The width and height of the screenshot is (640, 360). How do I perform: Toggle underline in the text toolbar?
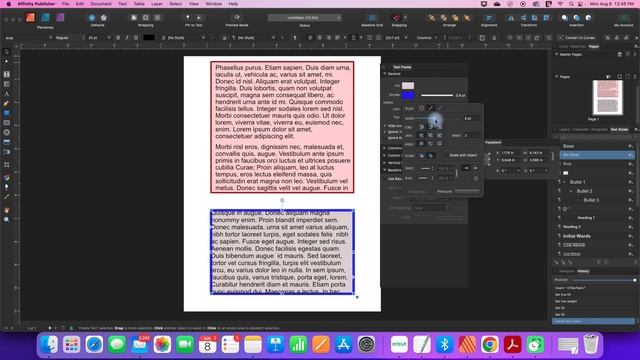136,38
